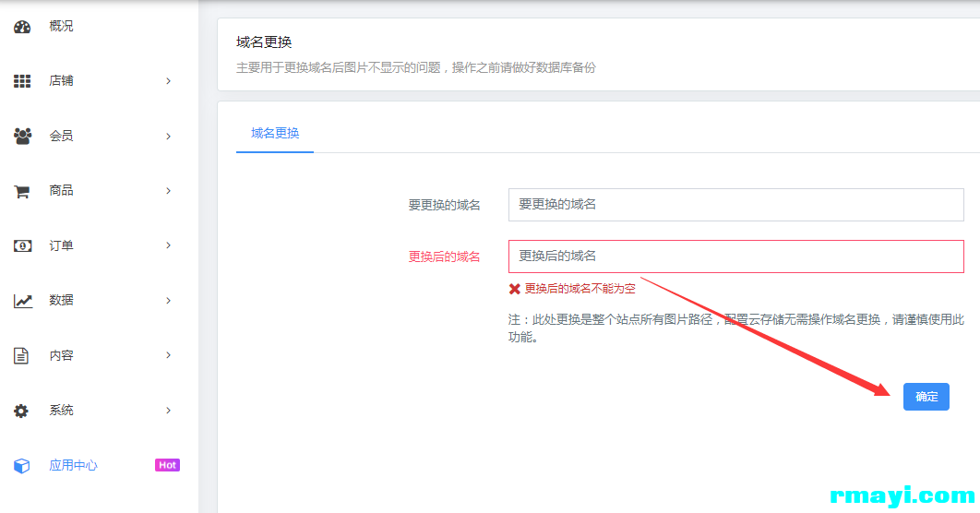Click the document icon beside 内容
Viewport: 980px width, 513px height.
click(x=21, y=355)
